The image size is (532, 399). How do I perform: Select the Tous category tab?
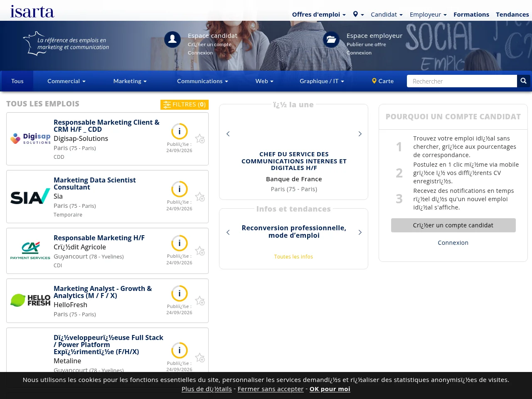click(17, 81)
